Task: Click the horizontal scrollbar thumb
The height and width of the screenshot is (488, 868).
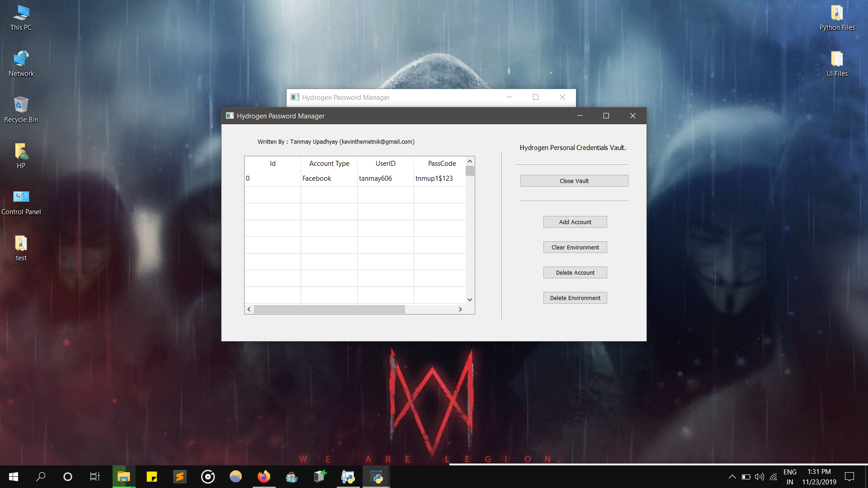Action: (x=329, y=310)
